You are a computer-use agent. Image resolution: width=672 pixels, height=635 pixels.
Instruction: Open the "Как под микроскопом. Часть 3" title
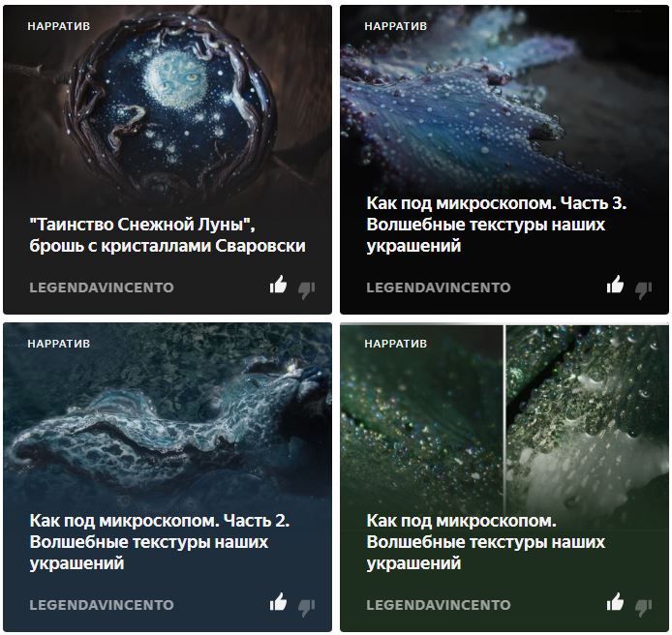click(x=497, y=225)
